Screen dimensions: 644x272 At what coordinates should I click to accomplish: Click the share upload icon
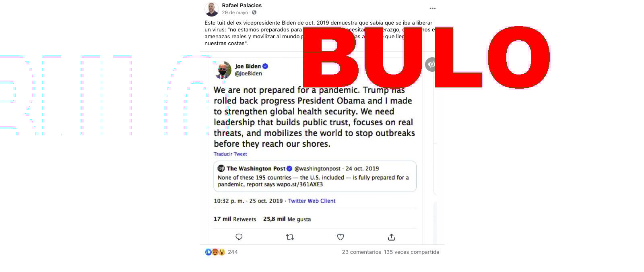[x=391, y=237]
